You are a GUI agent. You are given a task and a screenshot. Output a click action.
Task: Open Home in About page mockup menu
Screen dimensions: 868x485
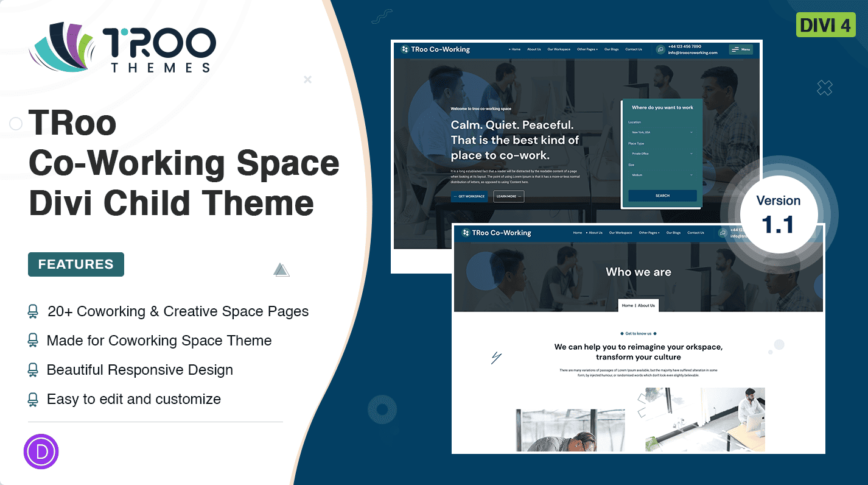click(x=578, y=233)
